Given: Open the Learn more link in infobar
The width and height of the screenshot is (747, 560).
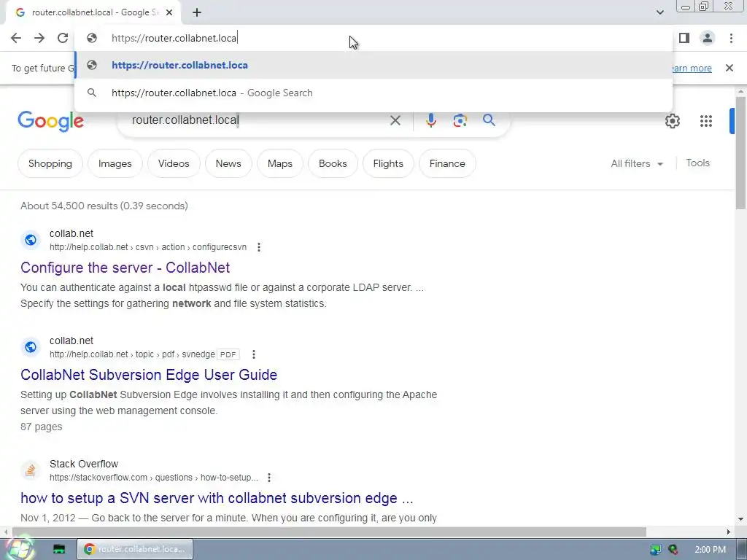Looking at the screenshot, I should click(x=692, y=68).
